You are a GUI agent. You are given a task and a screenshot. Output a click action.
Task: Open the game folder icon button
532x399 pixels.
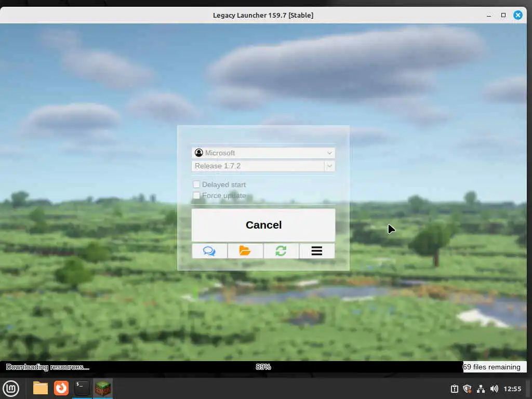245,251
